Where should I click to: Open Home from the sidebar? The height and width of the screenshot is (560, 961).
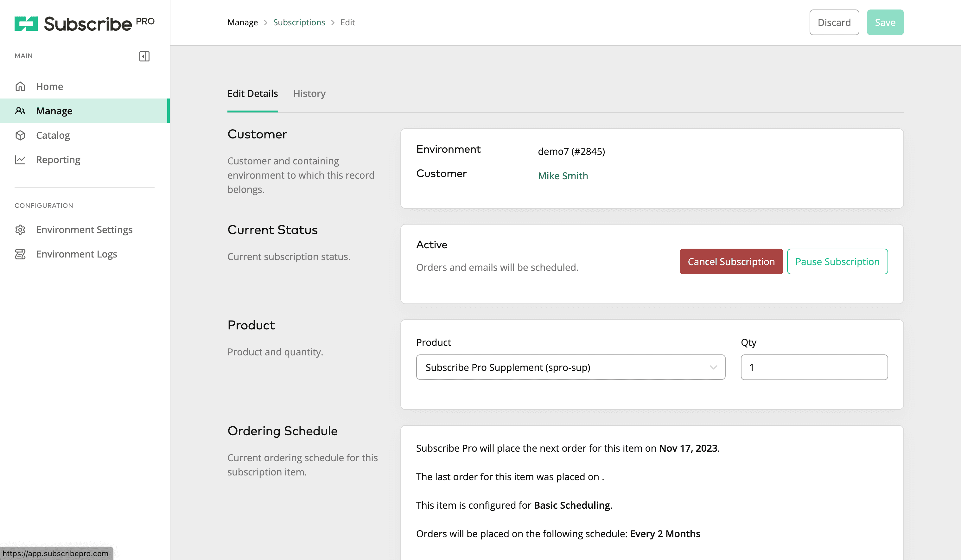(x=84, y=86)
